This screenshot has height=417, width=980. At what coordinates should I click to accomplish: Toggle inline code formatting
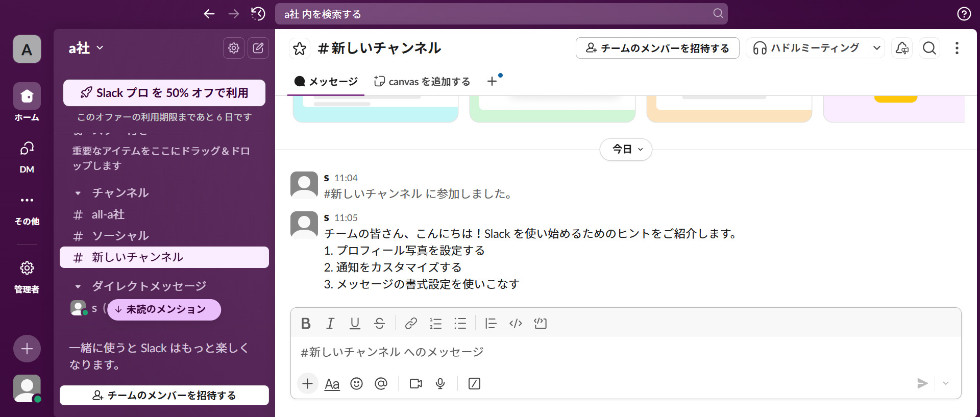pyautogui.click(x=516, y=323)
